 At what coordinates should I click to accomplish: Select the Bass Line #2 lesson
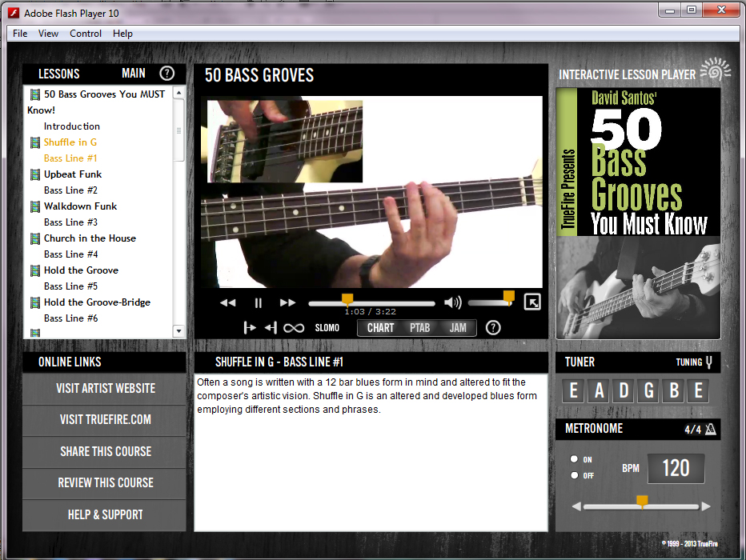pyautogui.click(x=71, y=190)
